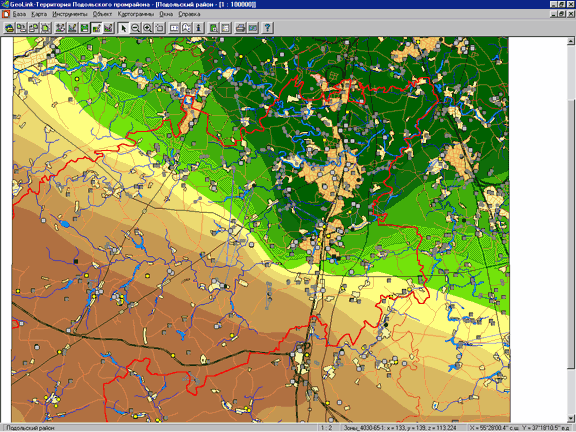Click the information (i) tool icon
The image size is (576, 432).
tap(199, 28)
